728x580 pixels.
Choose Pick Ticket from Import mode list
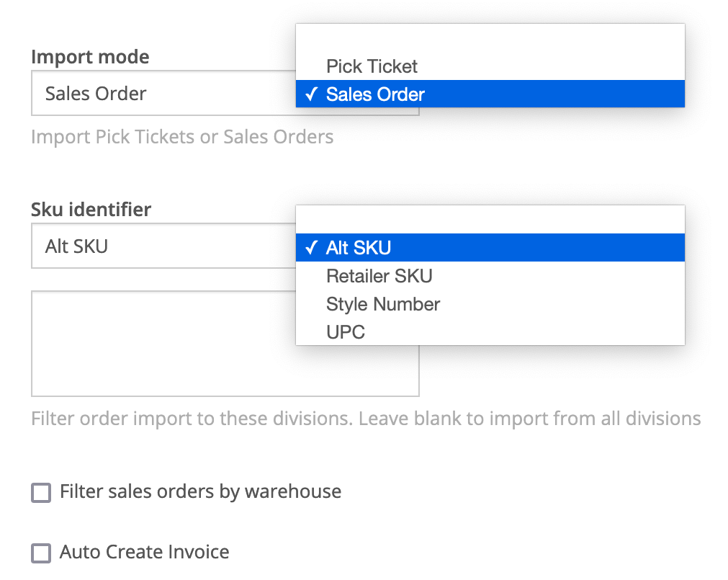tap(490, 66)
